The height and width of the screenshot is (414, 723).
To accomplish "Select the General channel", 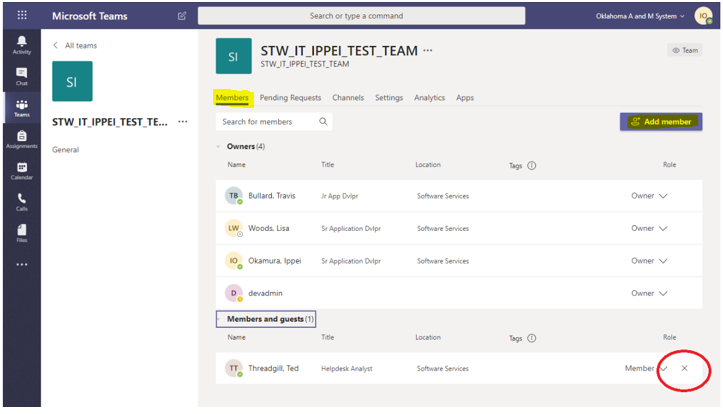I will pyautogui.click(x=66, y=150).
